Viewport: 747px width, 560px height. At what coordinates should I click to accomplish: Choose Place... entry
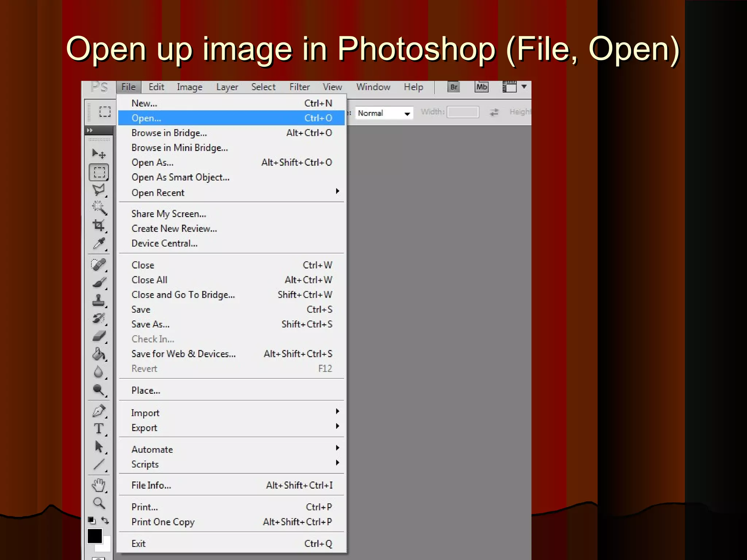coord(231,390)
